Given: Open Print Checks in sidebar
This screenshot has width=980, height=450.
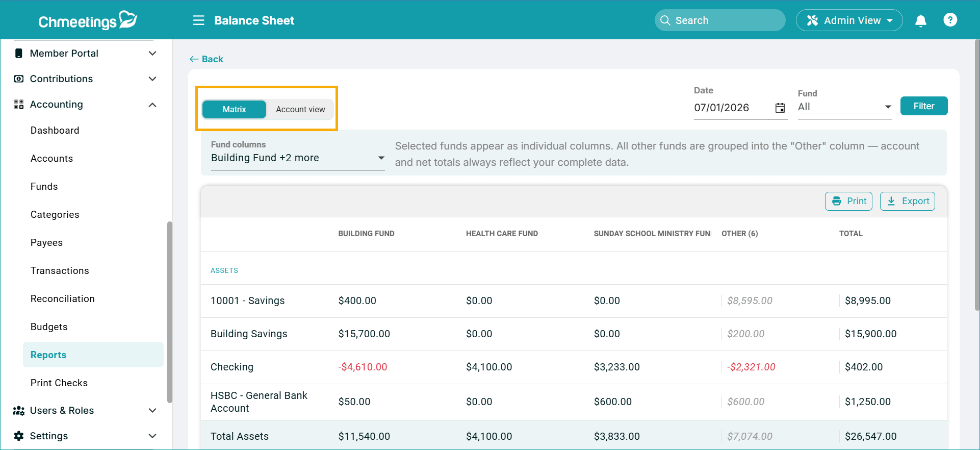Looking at the screenshot, I should [x=59, y=383].
